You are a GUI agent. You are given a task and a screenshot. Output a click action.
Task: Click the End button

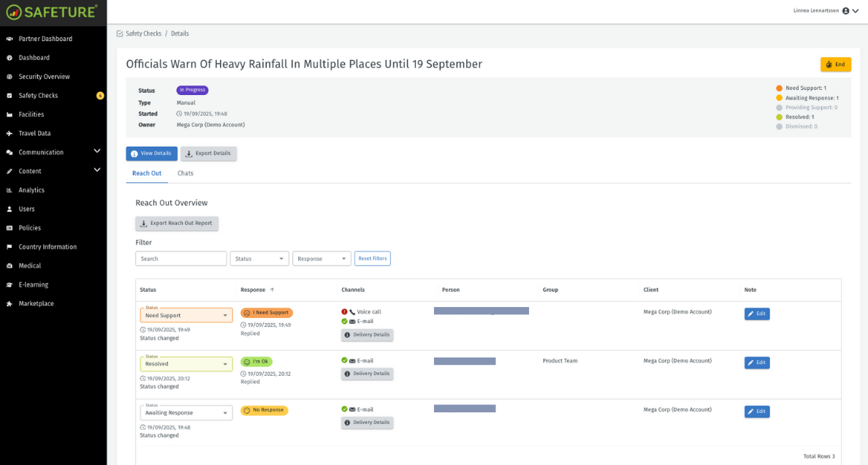(x=835, y=64)
